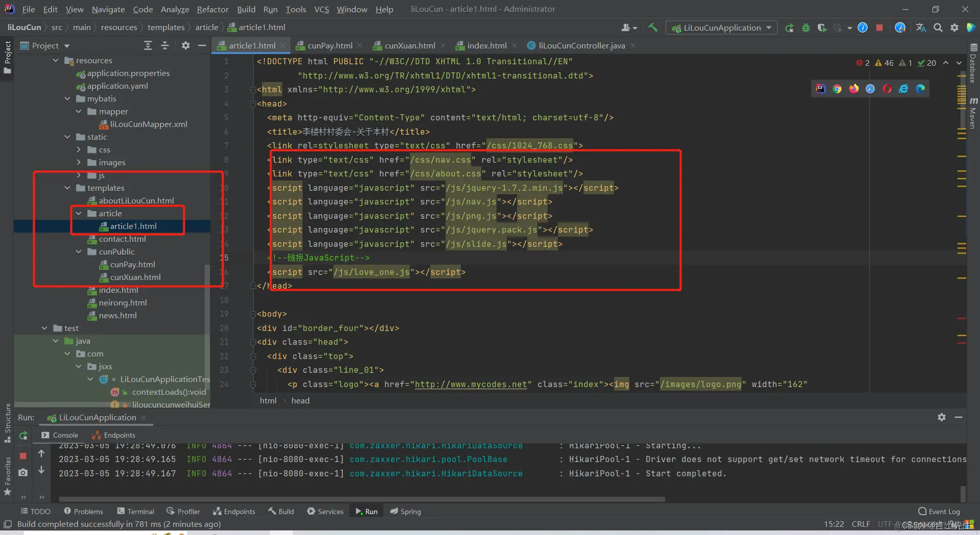This screenshot has height=535, width=980.
Task: Click the camera dump threads icon
Action: click(23, 473)
